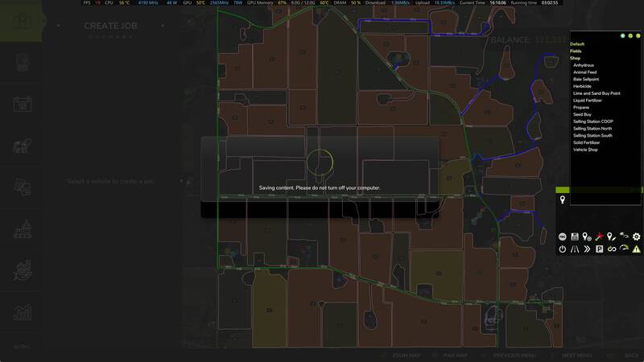Select Vehicle Shop destination

coord(586,150)
